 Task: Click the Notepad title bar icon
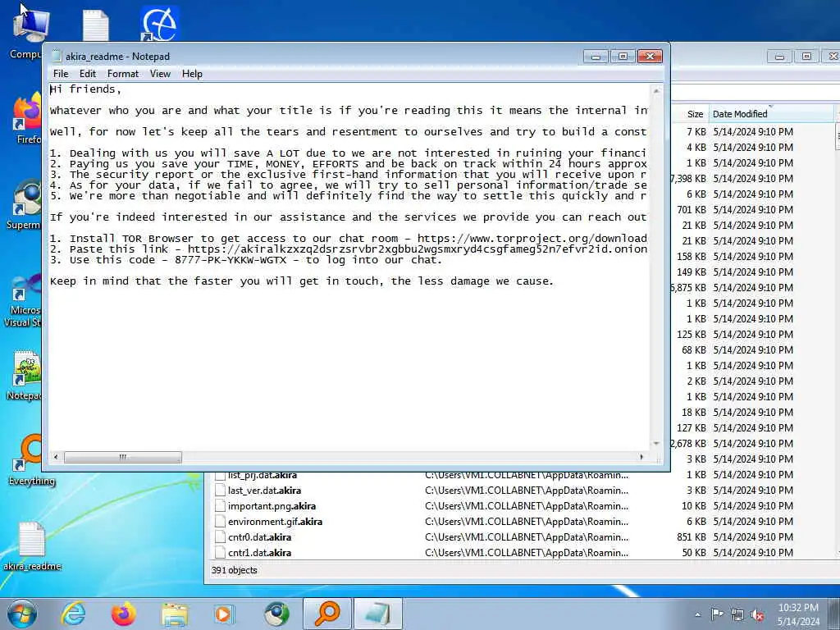57,57
